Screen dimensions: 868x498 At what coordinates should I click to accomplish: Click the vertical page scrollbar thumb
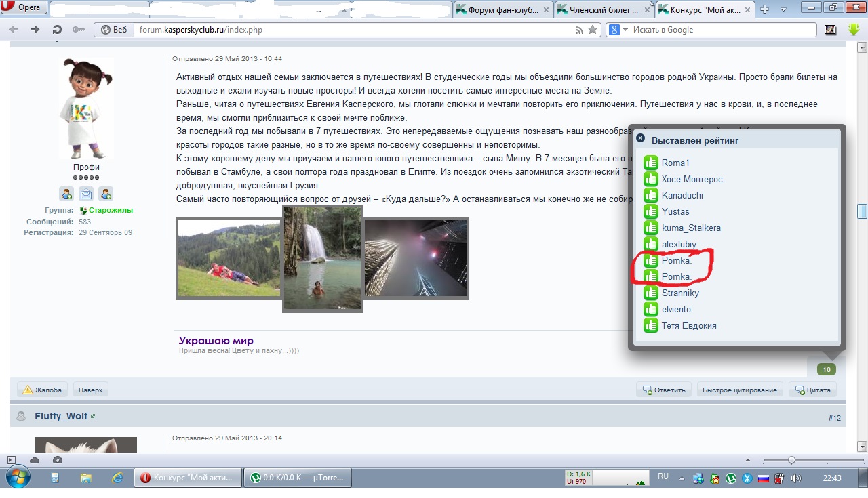point(862,211)
